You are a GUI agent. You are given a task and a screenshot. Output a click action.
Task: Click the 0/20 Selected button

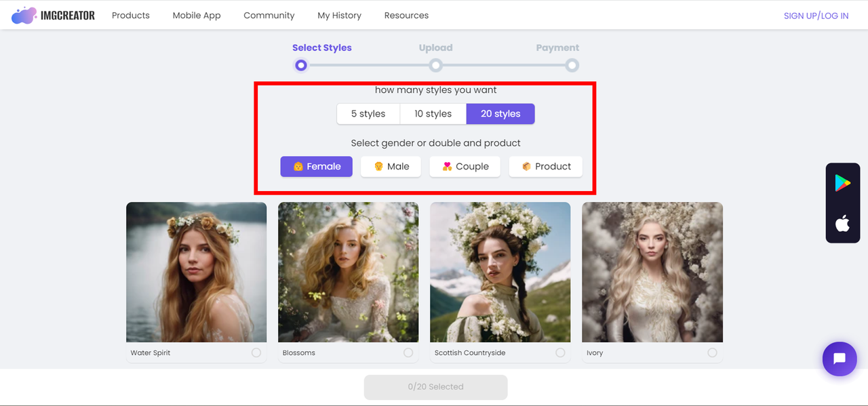pos(436,387)
